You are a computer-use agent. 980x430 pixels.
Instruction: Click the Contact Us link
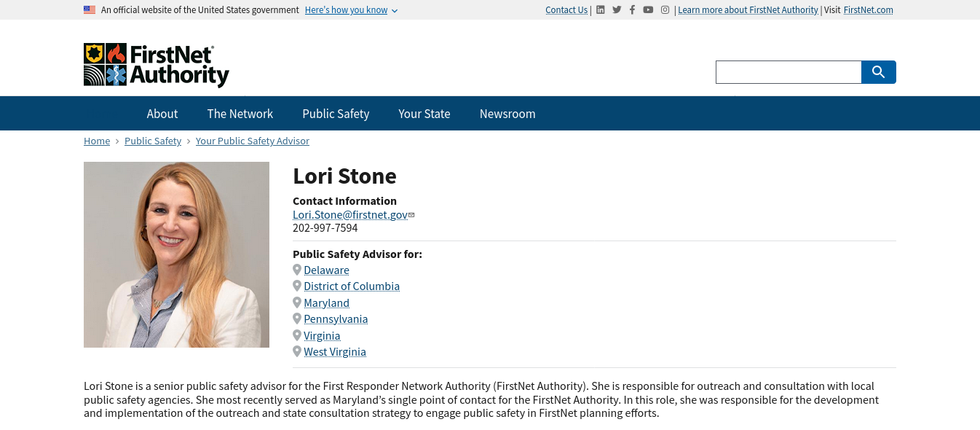566,10
